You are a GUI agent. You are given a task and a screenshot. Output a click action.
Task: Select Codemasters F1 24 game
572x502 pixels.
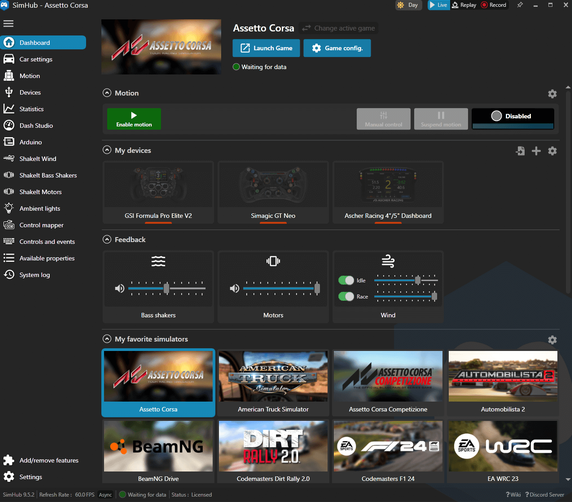tap(388, 452)
